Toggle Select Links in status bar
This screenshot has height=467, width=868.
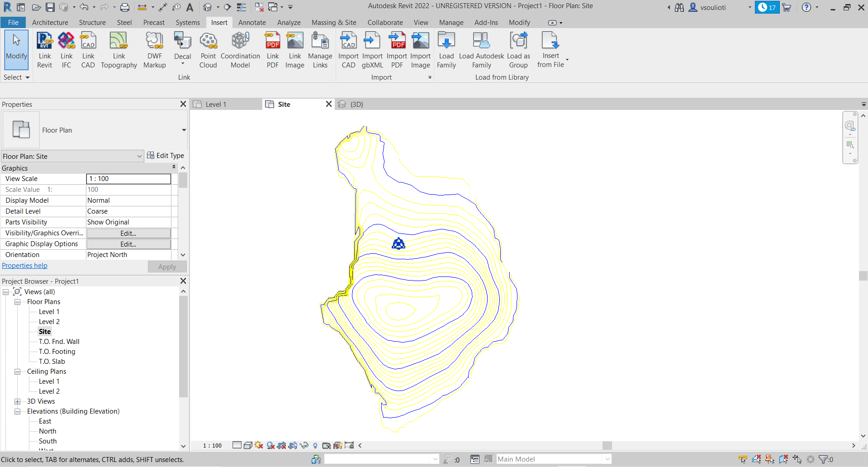pos(743,459)
